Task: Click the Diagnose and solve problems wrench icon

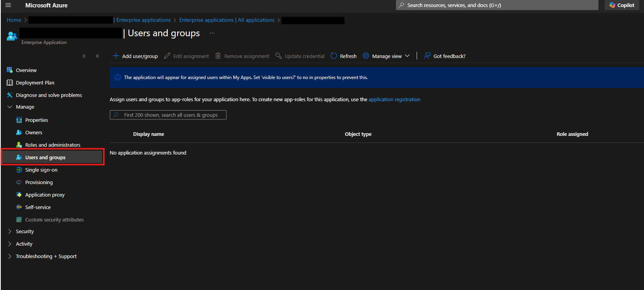Action: pyautogui.click(x=10, y=95)
